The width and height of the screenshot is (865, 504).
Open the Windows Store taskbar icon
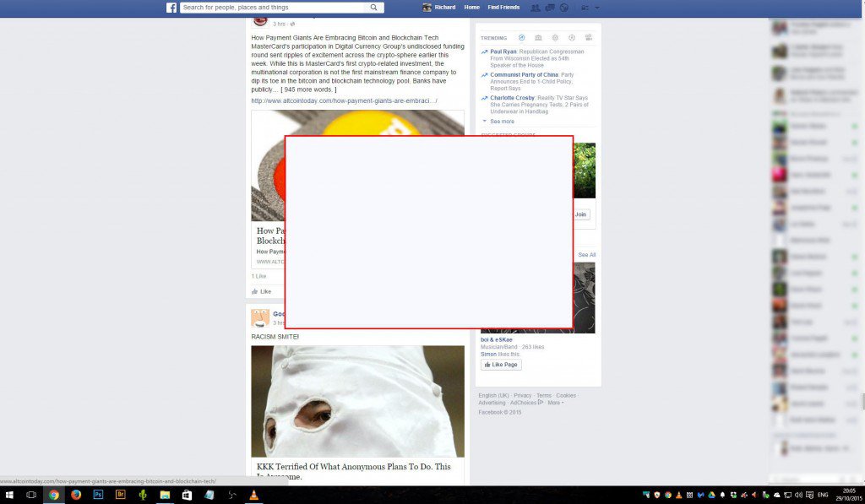pos(187,495)
